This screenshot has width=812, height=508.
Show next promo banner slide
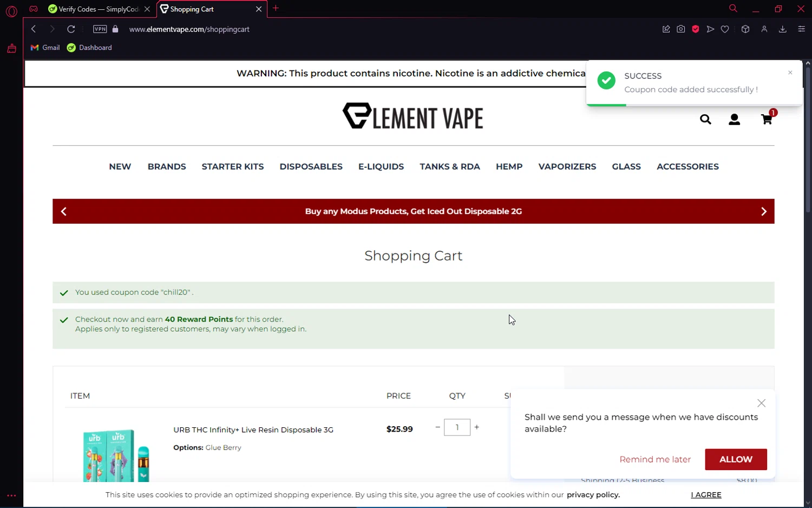click(x=764, y=211)
